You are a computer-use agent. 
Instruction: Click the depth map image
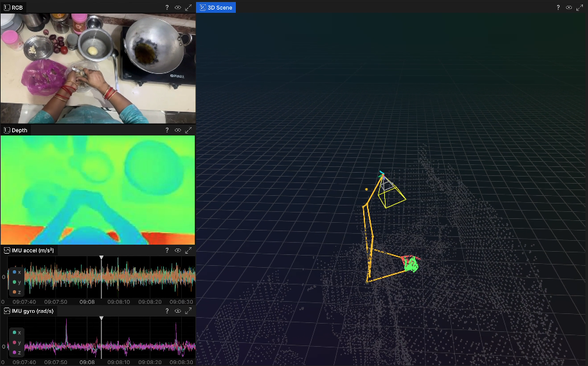[98, 190]
